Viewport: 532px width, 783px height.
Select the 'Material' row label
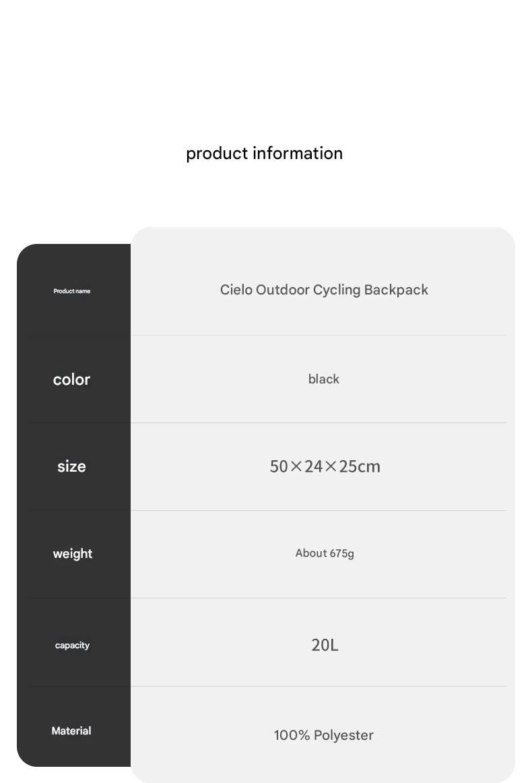pos(71,730)
